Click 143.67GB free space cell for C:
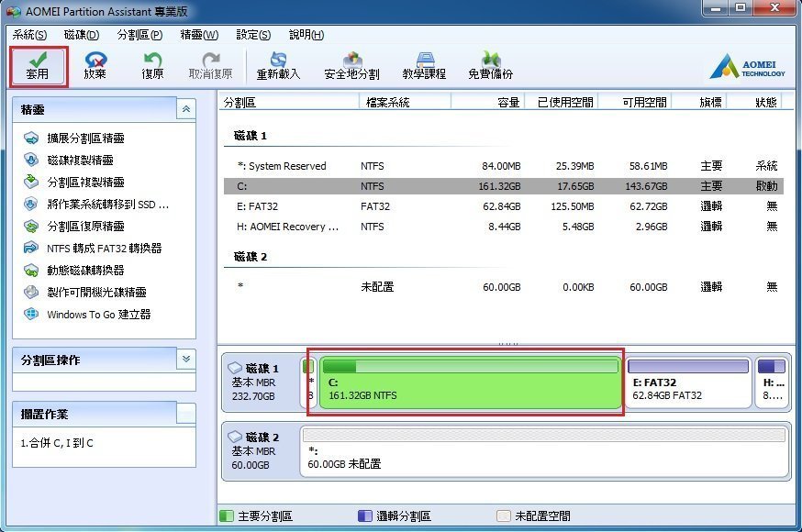 pyautogui.click(x=646, y=186)
